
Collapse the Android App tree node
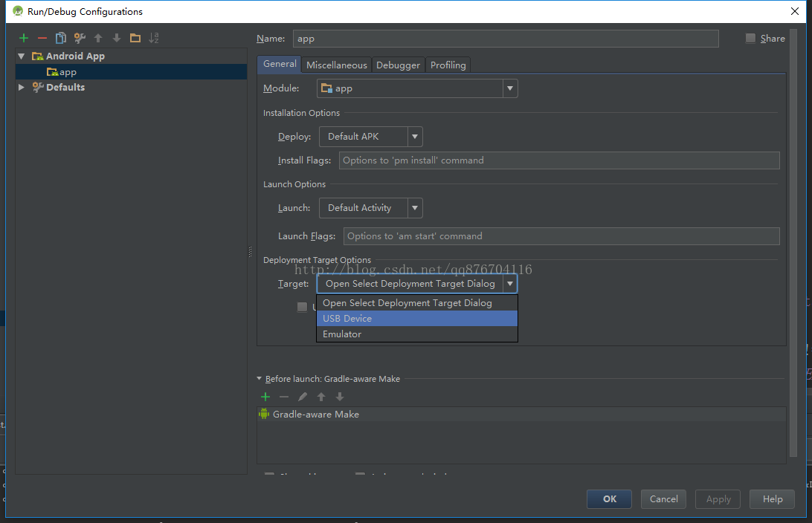[x=22, y=56]
